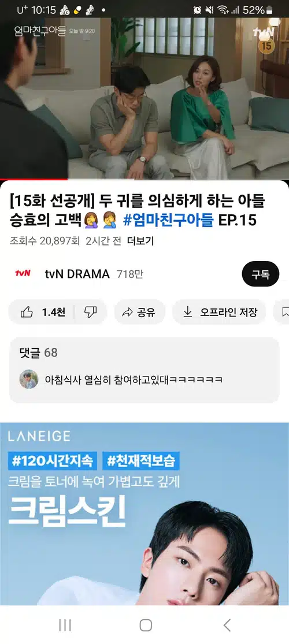
Task: Toggle subscription with the 구독 button
Action: [x=261, y=274]
